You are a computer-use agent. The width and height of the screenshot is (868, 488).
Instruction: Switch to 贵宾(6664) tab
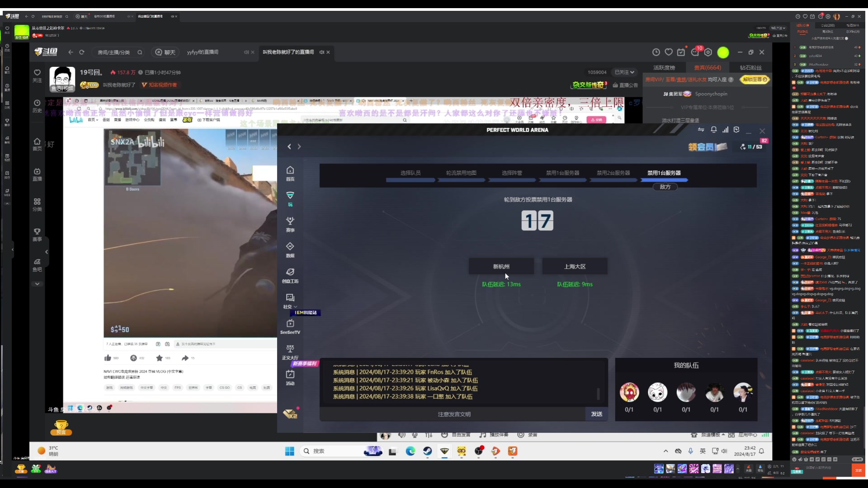point(708,68)
